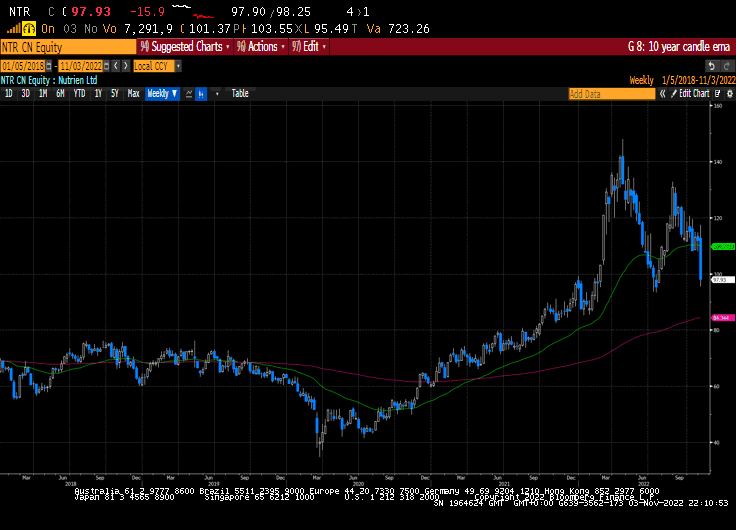Viewport: 736px width, 530px height.
Task: Click the NTR CN Equity security field
Action: (68, 47)
